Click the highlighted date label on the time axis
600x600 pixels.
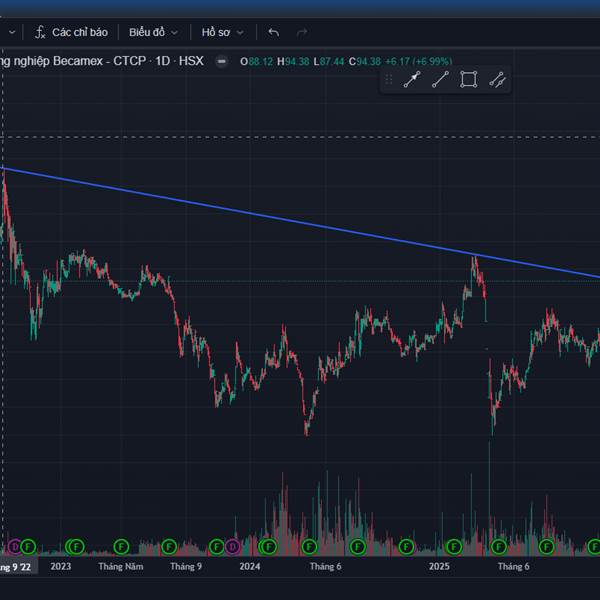pyautogui.click(x=16, y=567)
